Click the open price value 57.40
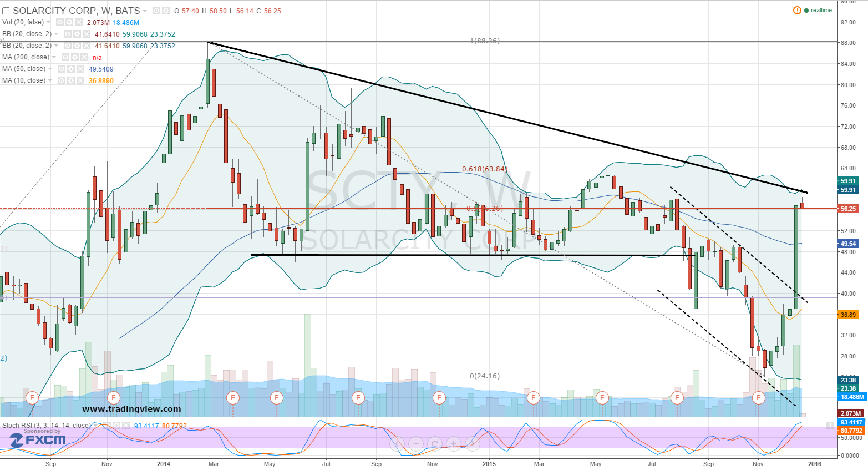This screenshot has width=868, height=470. pos(190,11)
